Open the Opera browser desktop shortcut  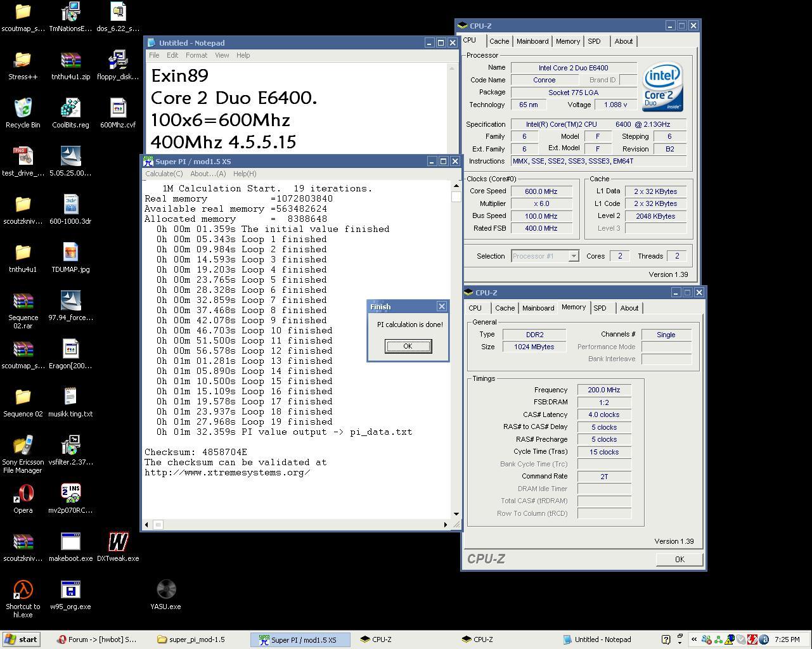23,498
